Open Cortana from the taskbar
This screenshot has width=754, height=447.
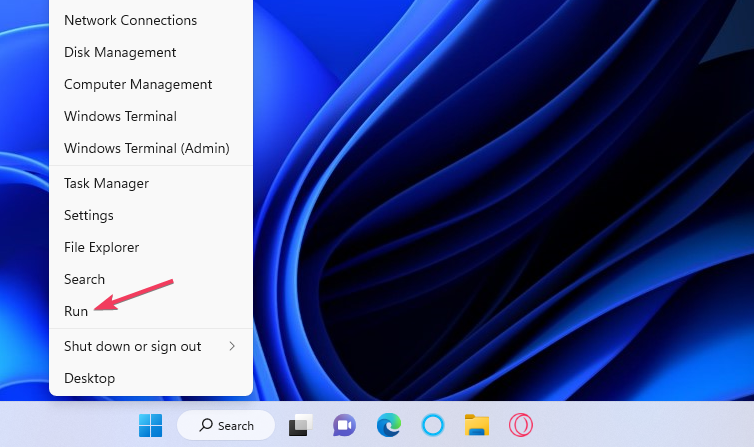click(433, 425)
